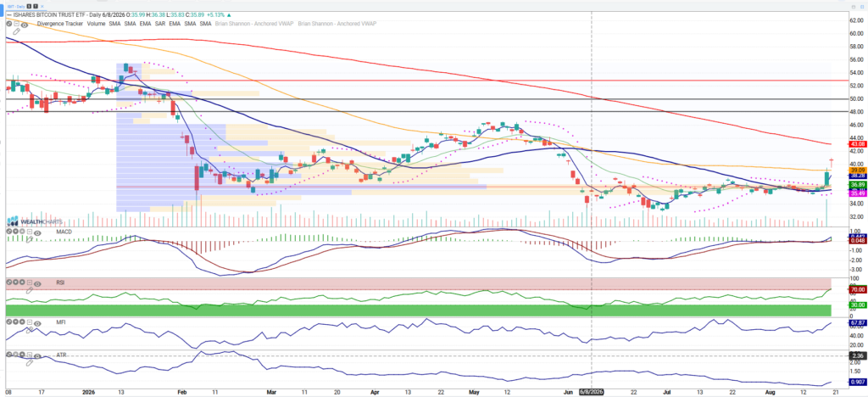
Task: Click the RSI indicator name
Action: pos(60,282)
